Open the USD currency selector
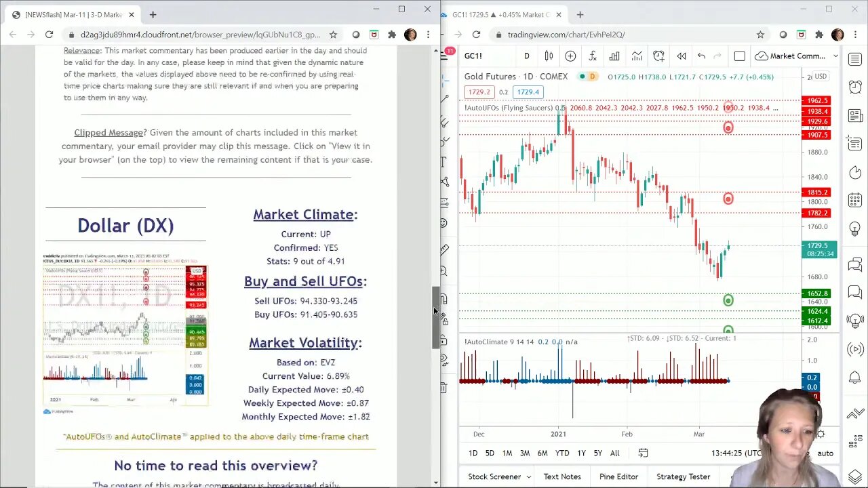Screen dimensions: 868x488 [821, 77]
